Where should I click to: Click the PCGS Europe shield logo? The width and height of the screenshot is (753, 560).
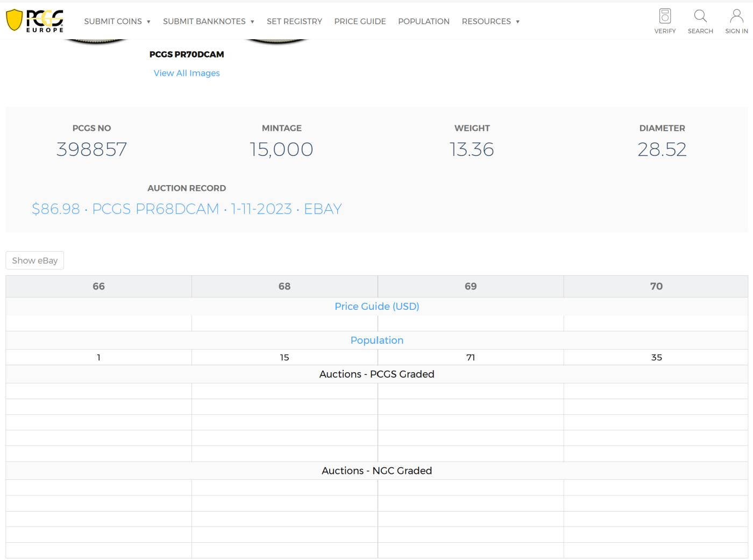click(34, 20)
